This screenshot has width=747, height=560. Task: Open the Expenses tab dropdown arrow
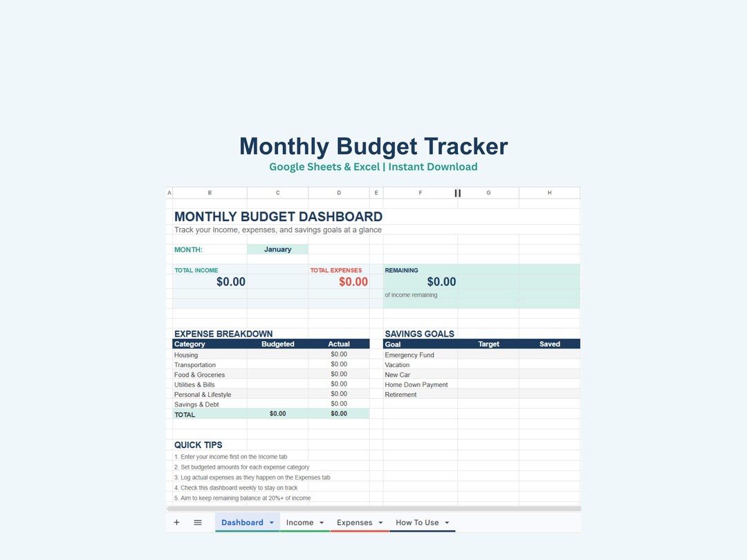pos(380,523)
